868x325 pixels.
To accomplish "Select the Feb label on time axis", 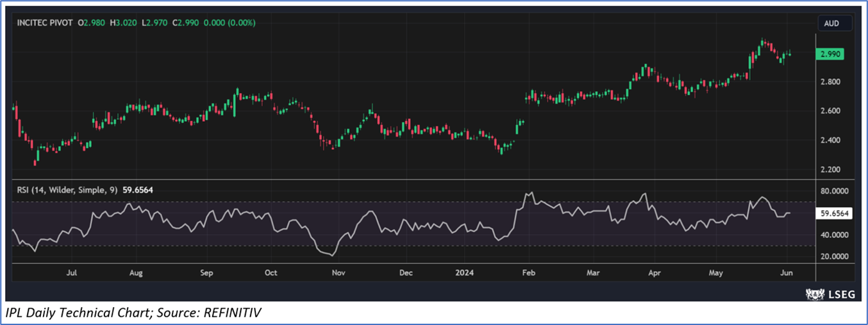I will (x=529, y=272).
